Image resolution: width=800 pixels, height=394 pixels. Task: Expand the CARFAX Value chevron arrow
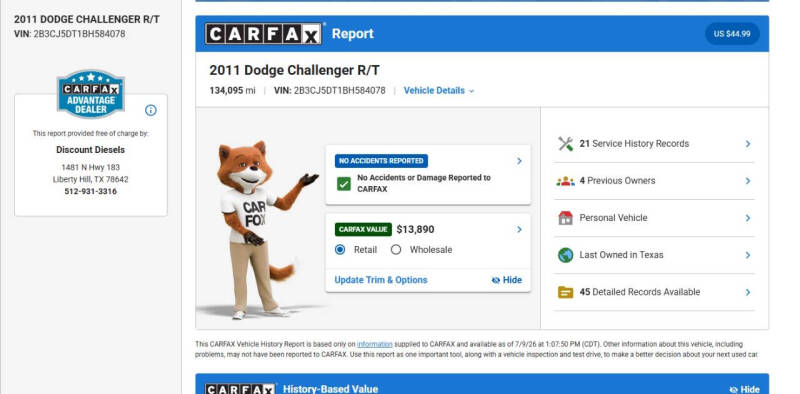click(519, 230)
